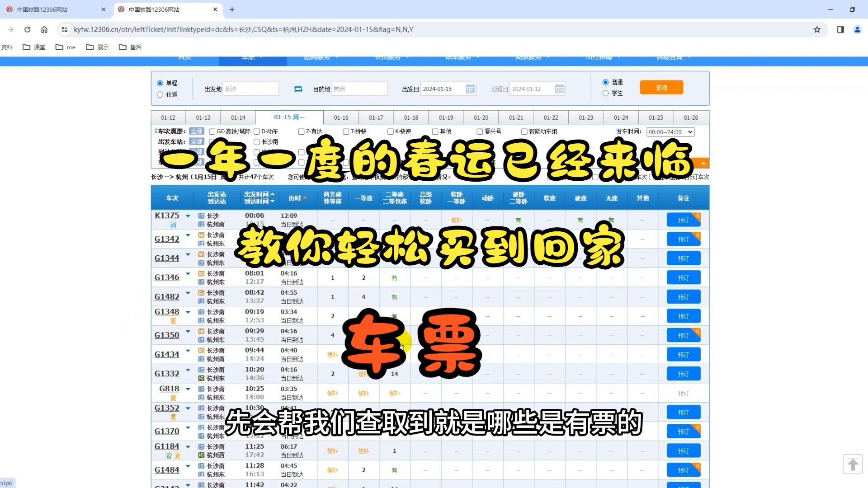Expand stop details for train G1484
This screenshot has width=868, height=488.
188,466
